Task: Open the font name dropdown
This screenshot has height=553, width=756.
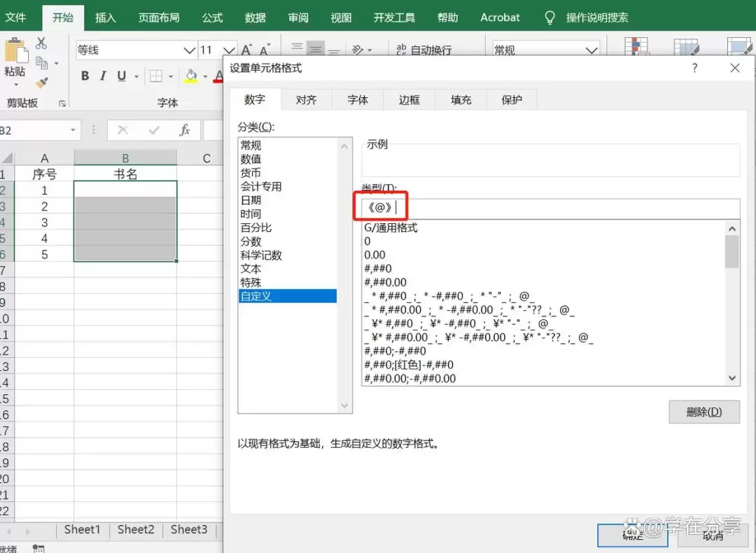Action: pyautogui.click(x=190, y=50)
